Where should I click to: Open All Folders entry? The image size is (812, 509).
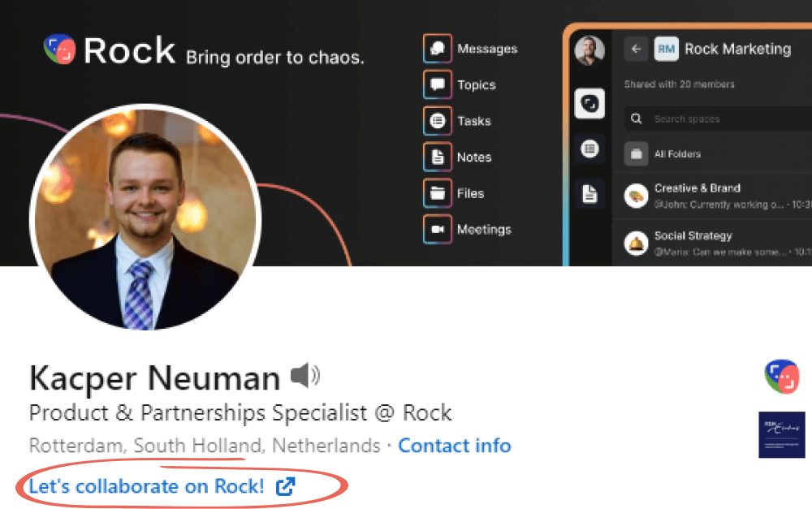tap(677, 153)
